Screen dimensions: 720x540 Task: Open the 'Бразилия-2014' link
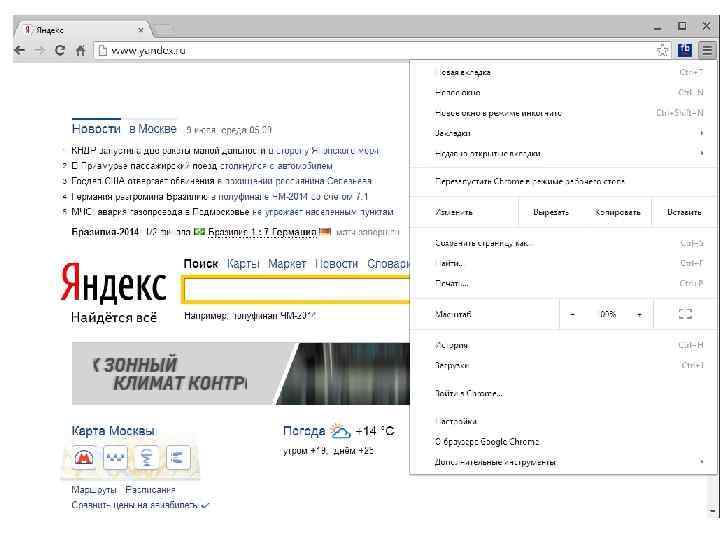[x=105, y=232]
